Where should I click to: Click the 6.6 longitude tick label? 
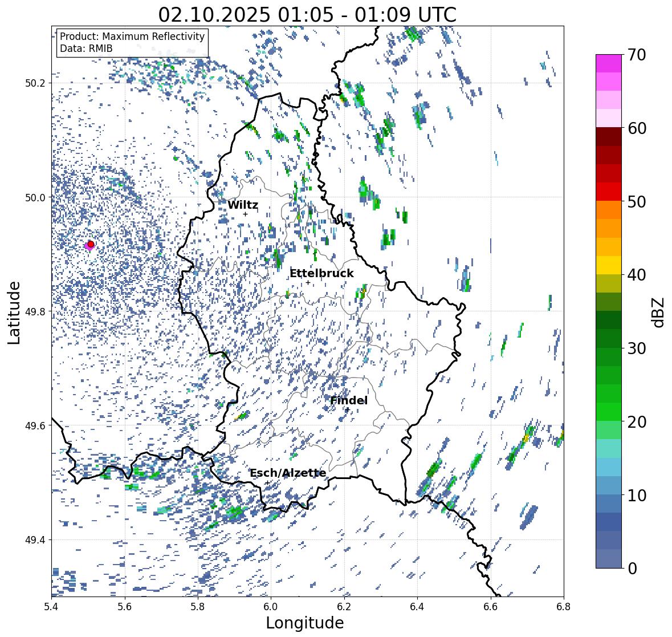coord(490,607)
